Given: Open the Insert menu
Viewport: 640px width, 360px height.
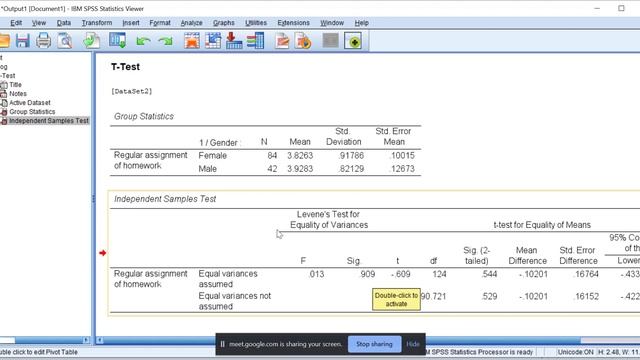Looking at the screenshot, I should click(x=131, y=23).
